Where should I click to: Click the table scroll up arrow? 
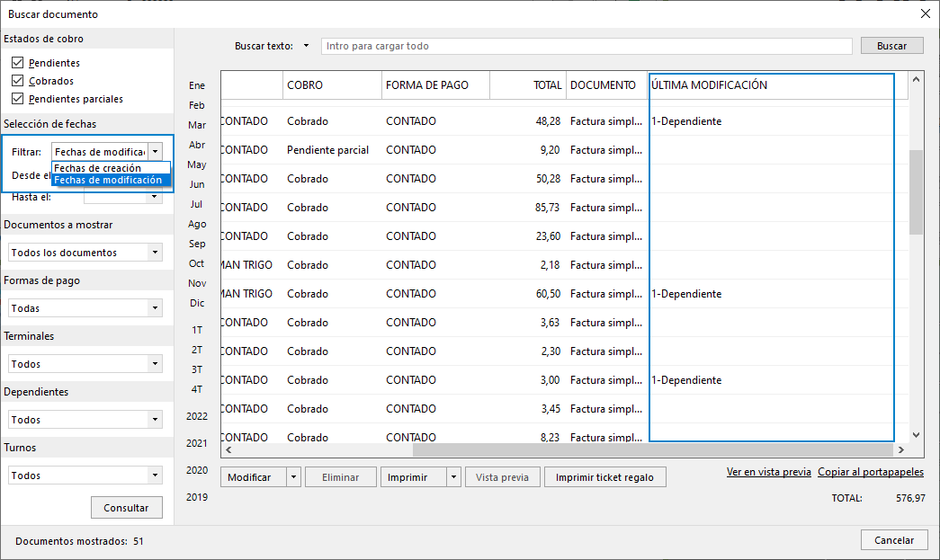pos(916,79)
